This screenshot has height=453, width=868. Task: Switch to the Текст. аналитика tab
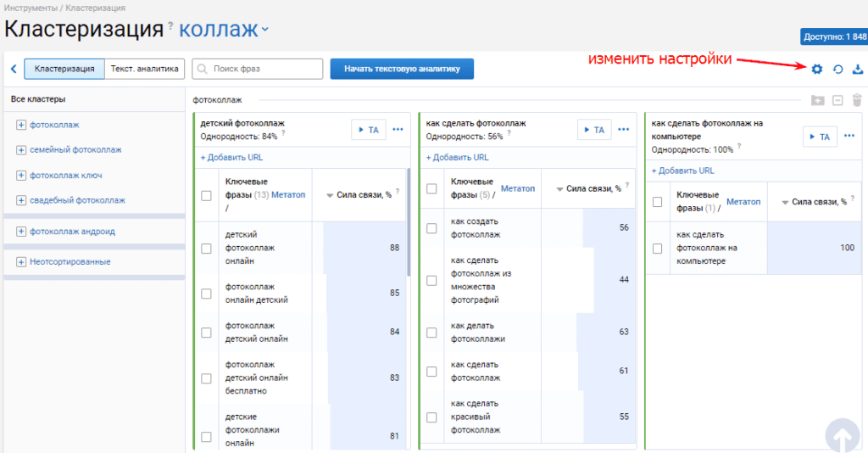click(x=144, y=70)
